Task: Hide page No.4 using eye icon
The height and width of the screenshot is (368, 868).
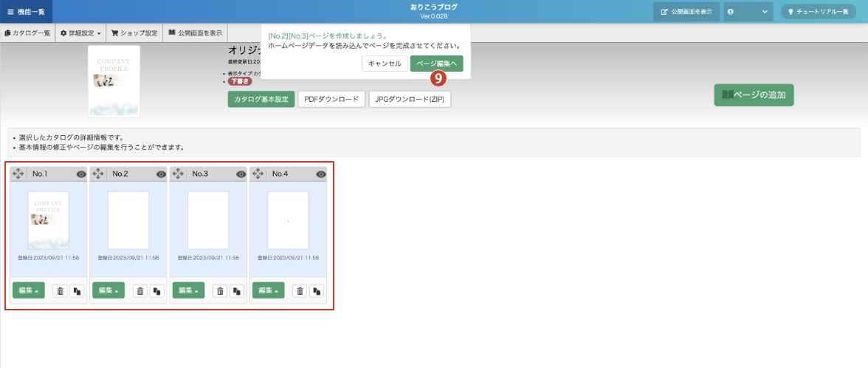Action: [321, 174]
